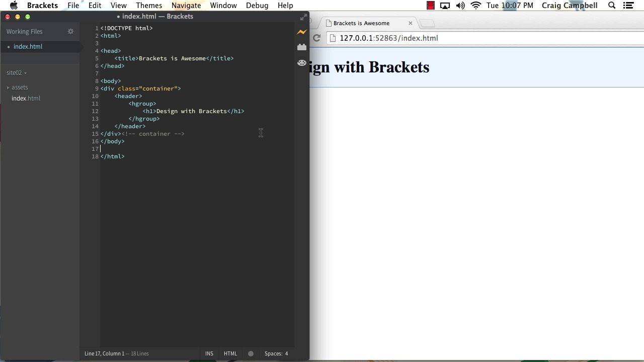Viewport: 644px width, 362px height.
Task: Open the Edit menu
Action: click(95, 6)
